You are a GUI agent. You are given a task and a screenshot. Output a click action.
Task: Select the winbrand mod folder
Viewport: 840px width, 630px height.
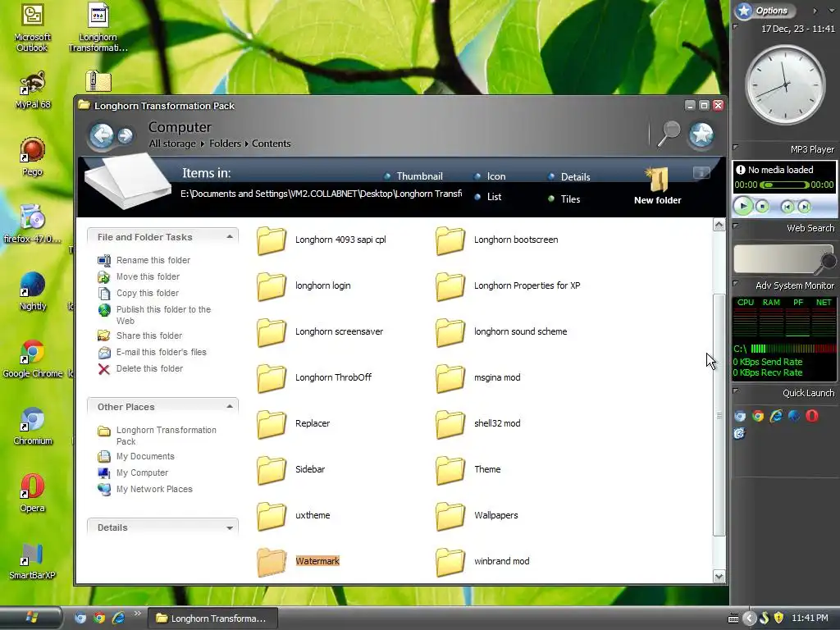coord(482,561)
